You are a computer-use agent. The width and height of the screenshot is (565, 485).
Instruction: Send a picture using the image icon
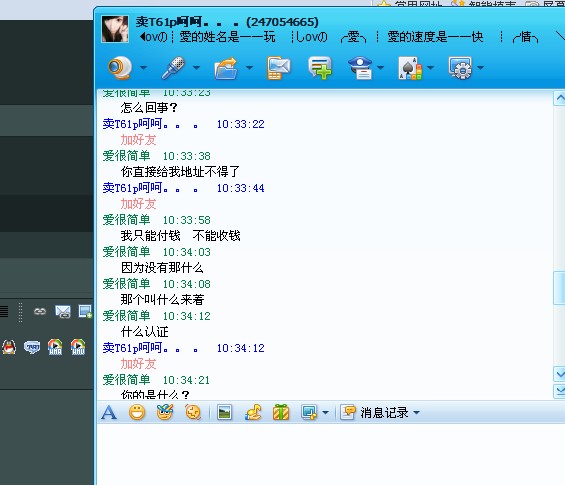coord(224,412)
